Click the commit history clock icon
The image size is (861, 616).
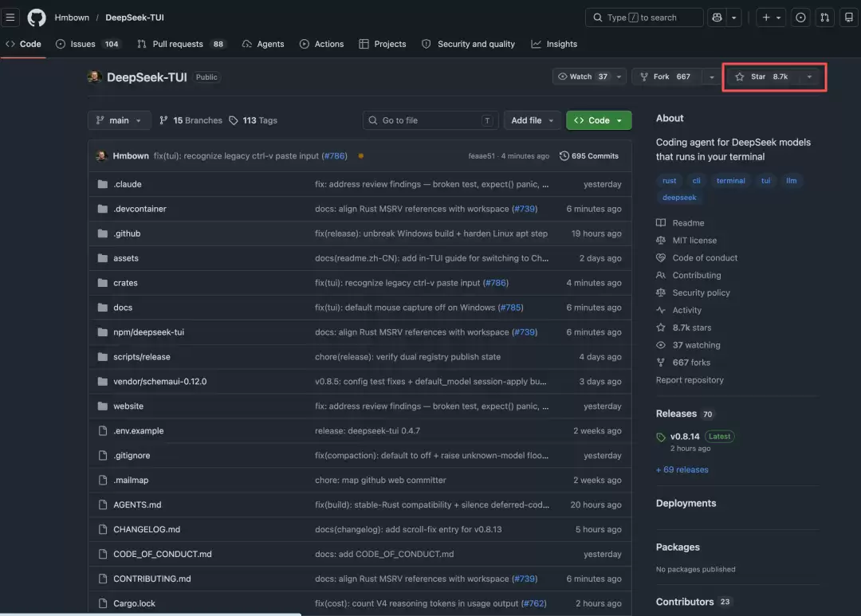click(564, 156)
